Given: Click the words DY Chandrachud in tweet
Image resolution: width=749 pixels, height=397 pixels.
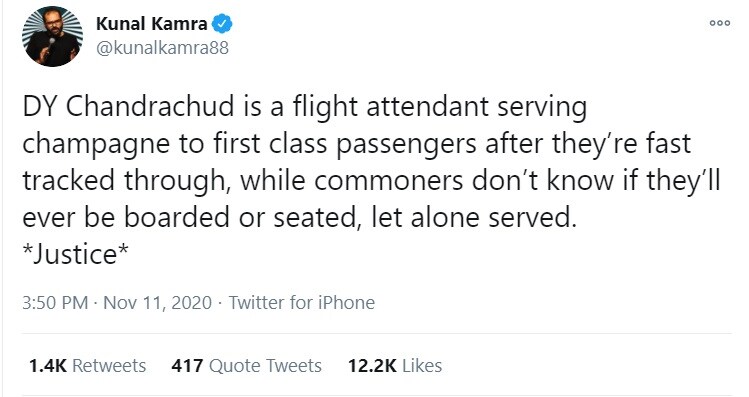Looking at the screenshot, I should pos(128,106).
